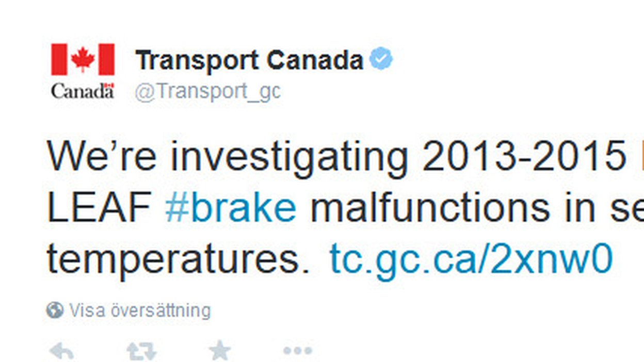Open the more options ellipsis menu
Viewport: 644px width, 362px height.
(x=298, y=351)
